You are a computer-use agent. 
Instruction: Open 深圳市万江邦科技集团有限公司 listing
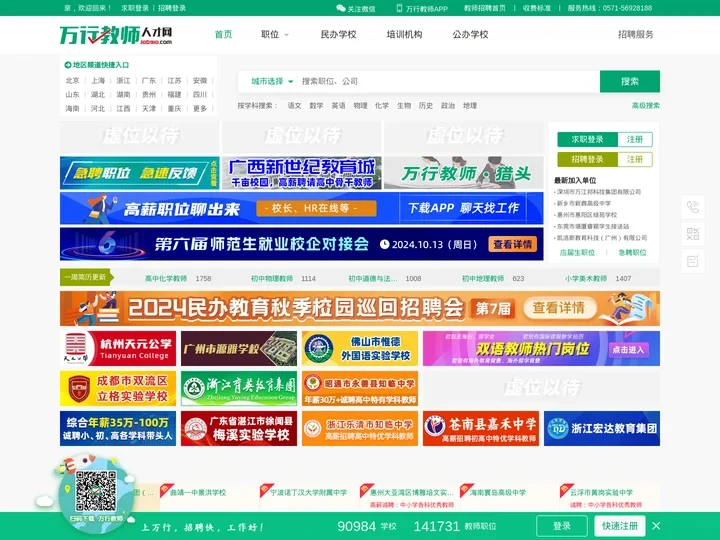(x=599, y=192)
